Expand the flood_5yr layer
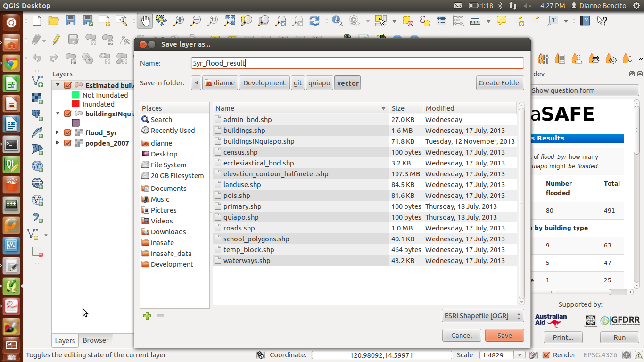The image size is (644, 362). (x=58, y=132)
